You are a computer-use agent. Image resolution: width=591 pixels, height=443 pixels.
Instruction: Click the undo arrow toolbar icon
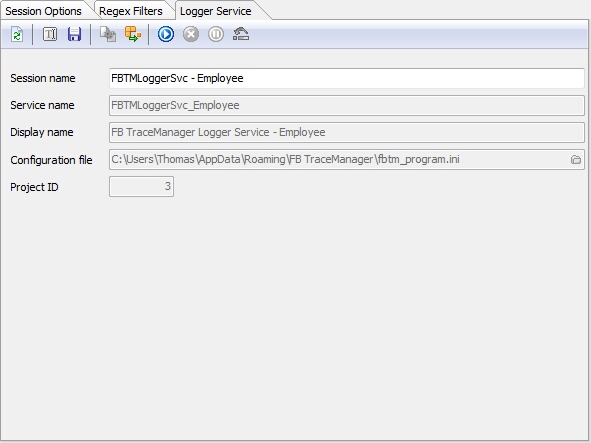241,34
